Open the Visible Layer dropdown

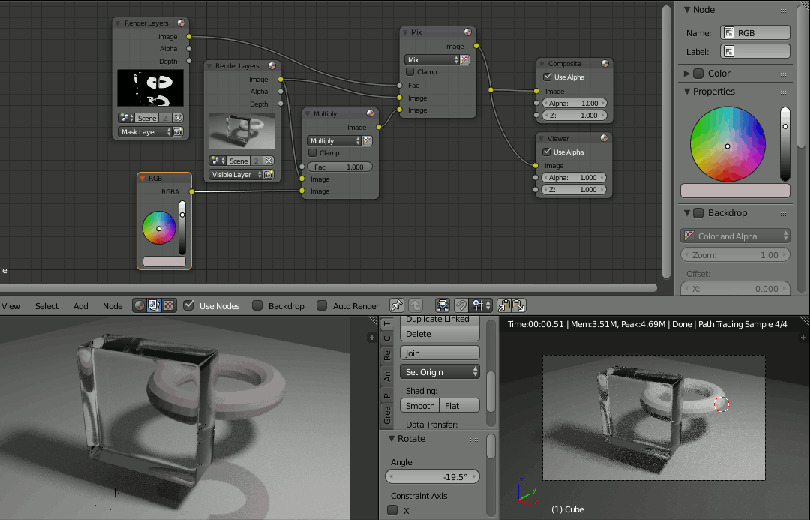pos(236,175)
